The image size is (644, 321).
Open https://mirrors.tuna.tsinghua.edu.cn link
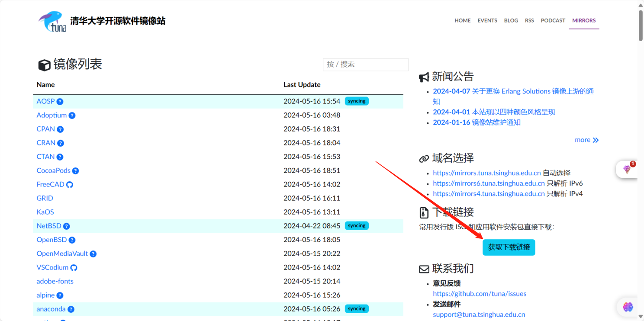(487, 173)
